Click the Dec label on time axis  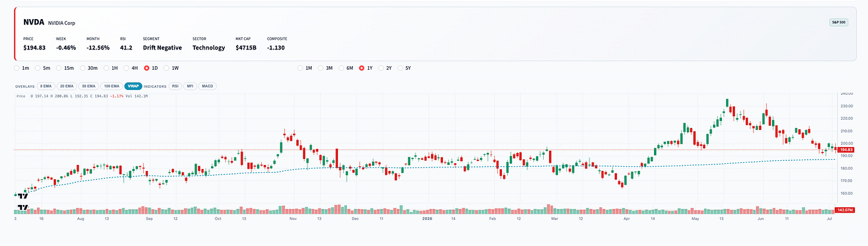point(355,219)
